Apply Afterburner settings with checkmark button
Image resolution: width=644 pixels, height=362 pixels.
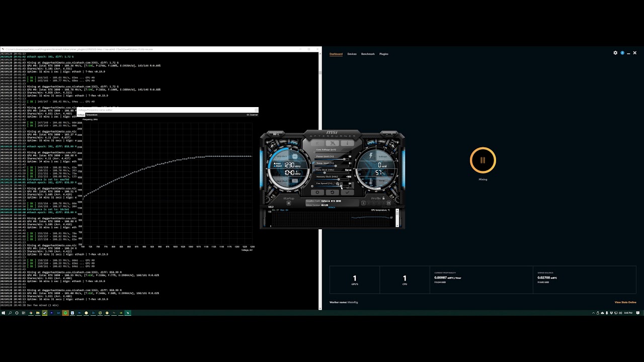pyautogui.click(x=347, y=193)
